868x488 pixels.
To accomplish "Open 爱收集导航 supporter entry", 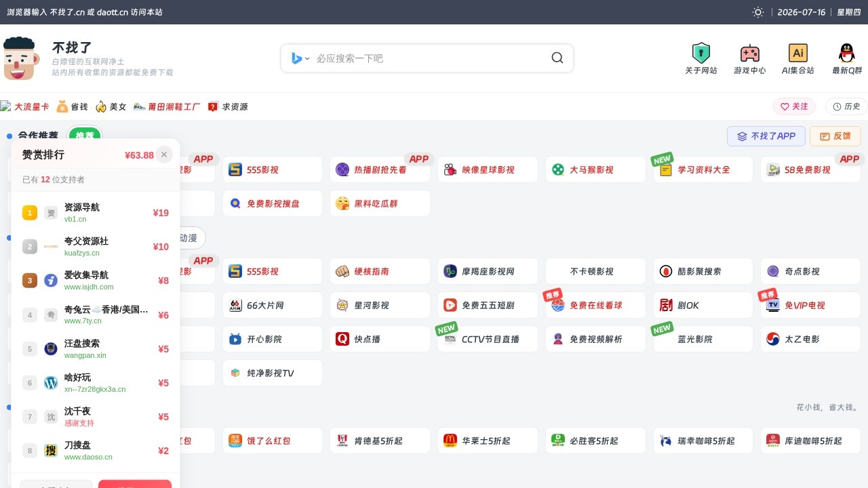I will click(96, 281).
